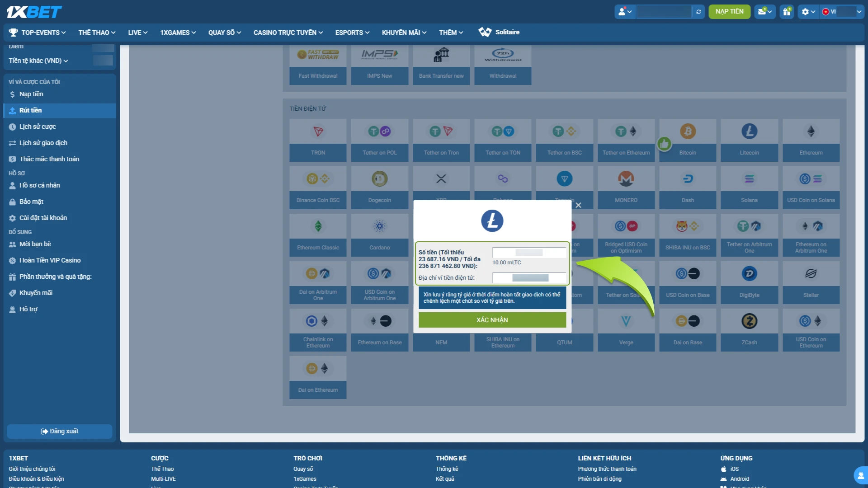Click the Số tiền amount input field
This screenshot has width=868, height=488.
[x=529, y=253]
